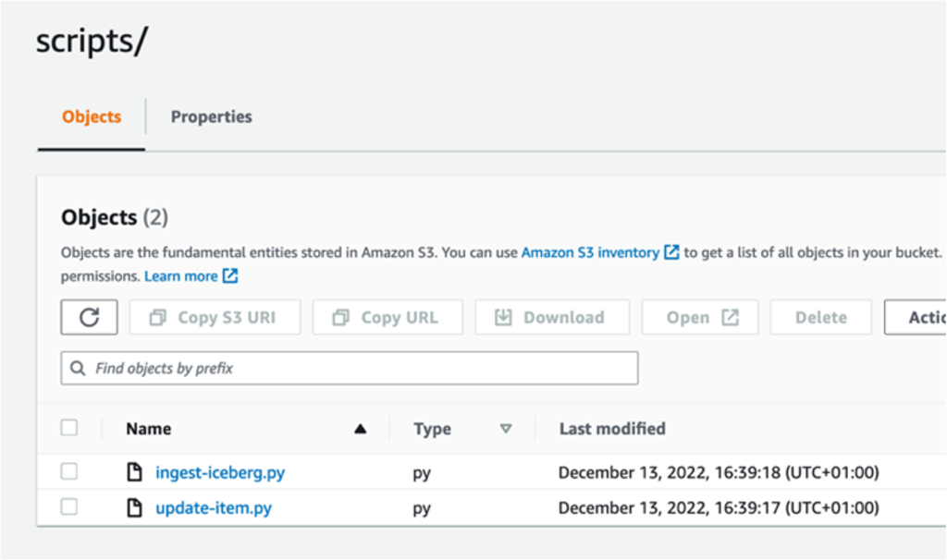Click the refresh objects icon button
This screenshot has height=560, width=947.
click(x=89, y=317)
